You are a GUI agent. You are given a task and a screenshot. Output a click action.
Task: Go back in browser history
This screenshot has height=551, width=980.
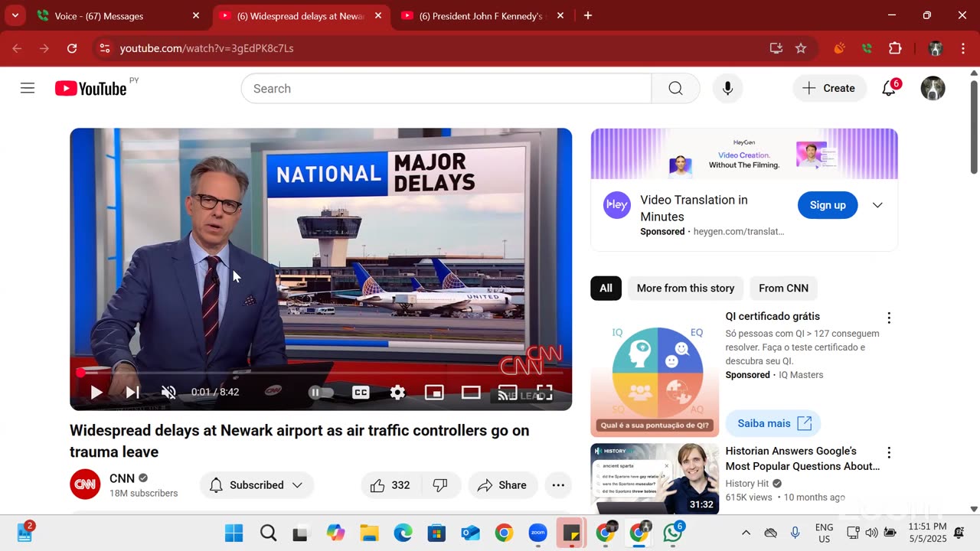pyautogui.click(x=17, y=48)
